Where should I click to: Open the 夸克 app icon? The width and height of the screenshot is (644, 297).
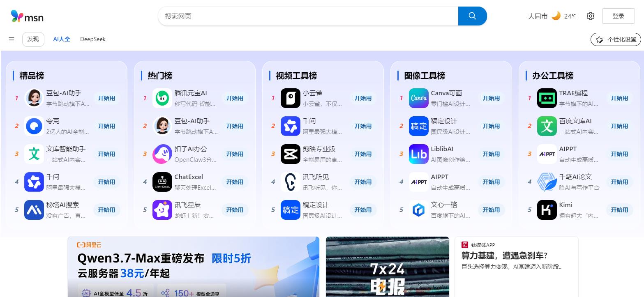tap(34, 126)
